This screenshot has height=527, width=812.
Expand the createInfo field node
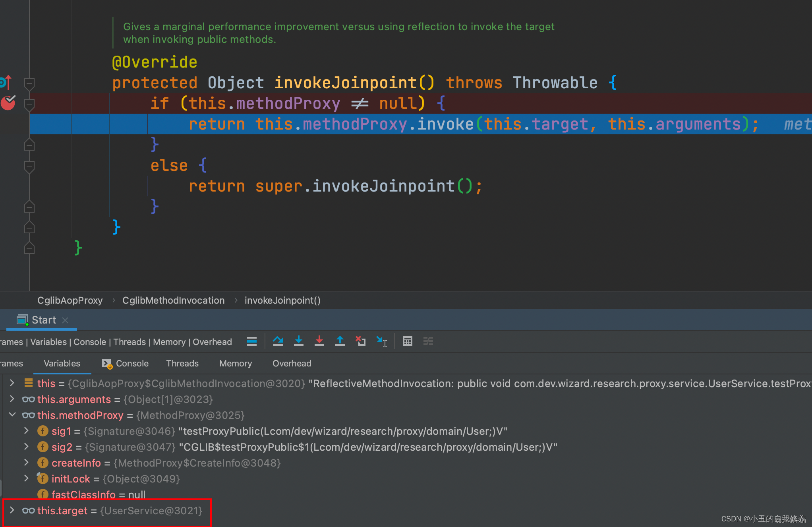tap(26, 463)
